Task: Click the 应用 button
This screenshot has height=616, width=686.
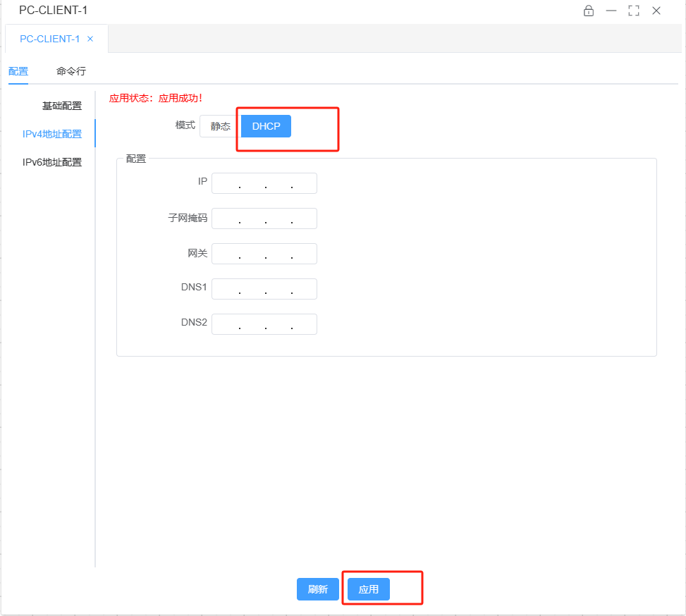Action: [x=368, y=589]
